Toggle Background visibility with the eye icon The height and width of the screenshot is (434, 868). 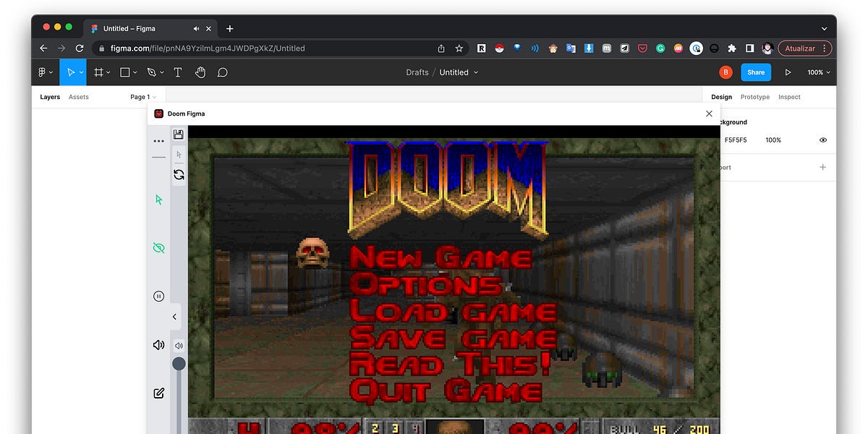point(822,140)
